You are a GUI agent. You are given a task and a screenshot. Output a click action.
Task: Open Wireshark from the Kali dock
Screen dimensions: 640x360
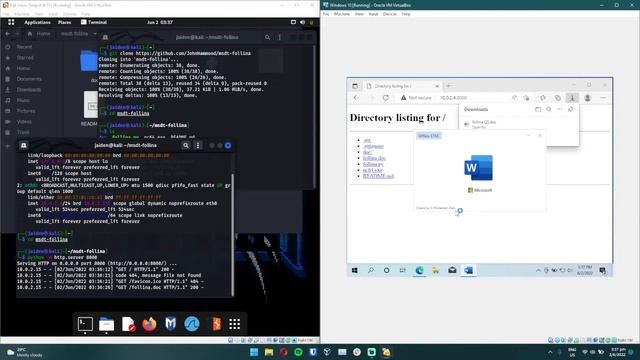pyautogui.click(x=192, y=324)
